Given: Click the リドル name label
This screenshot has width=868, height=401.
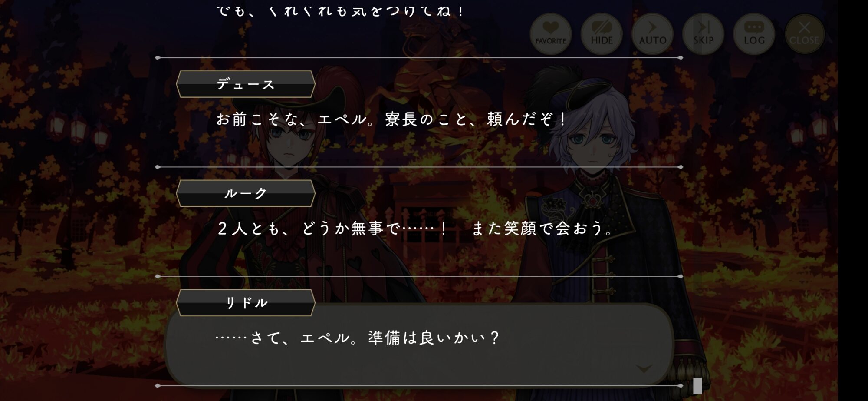Looking at the screenshot, I should [x=246, y=303].
